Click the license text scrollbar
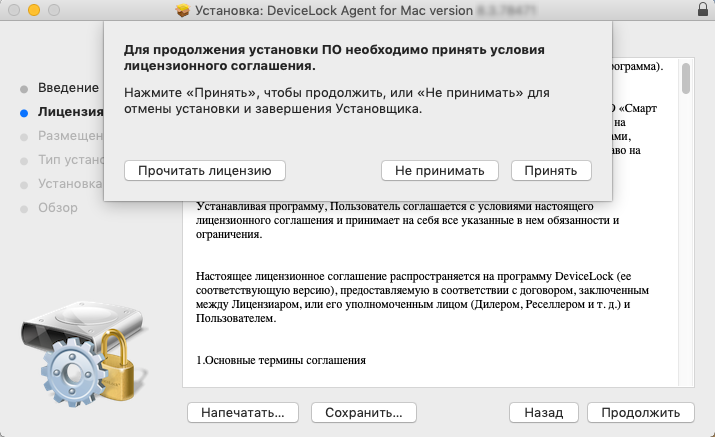 [x=685, y=80]
